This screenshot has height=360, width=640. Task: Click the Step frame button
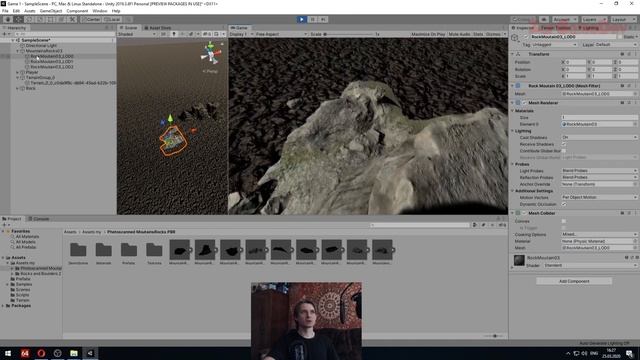click(323, 19)
